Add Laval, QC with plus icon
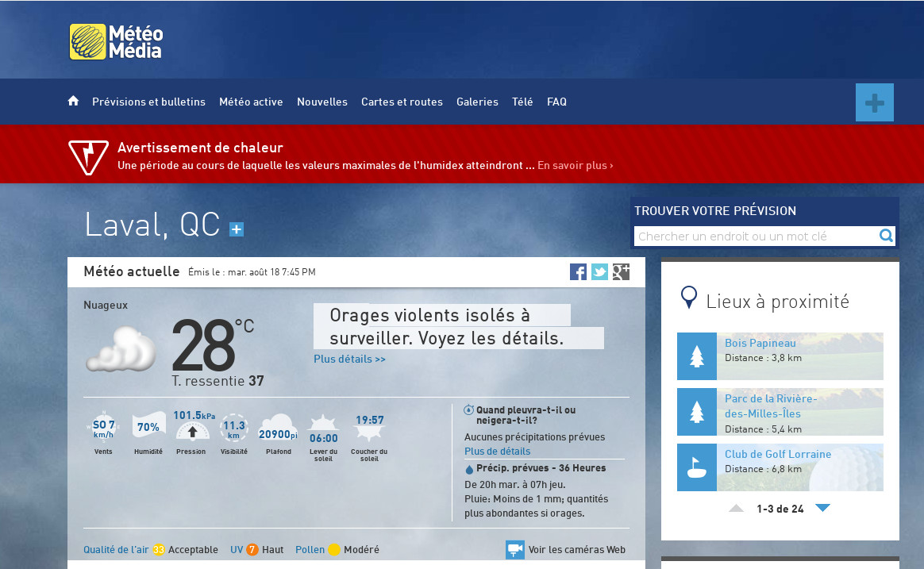The image size is (924, 569). coord(237,229)
